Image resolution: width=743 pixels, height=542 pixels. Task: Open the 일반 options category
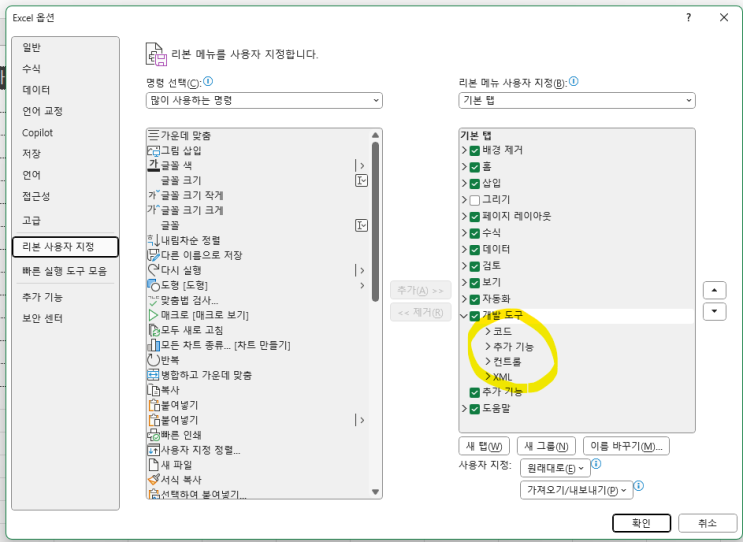point(65,47)
